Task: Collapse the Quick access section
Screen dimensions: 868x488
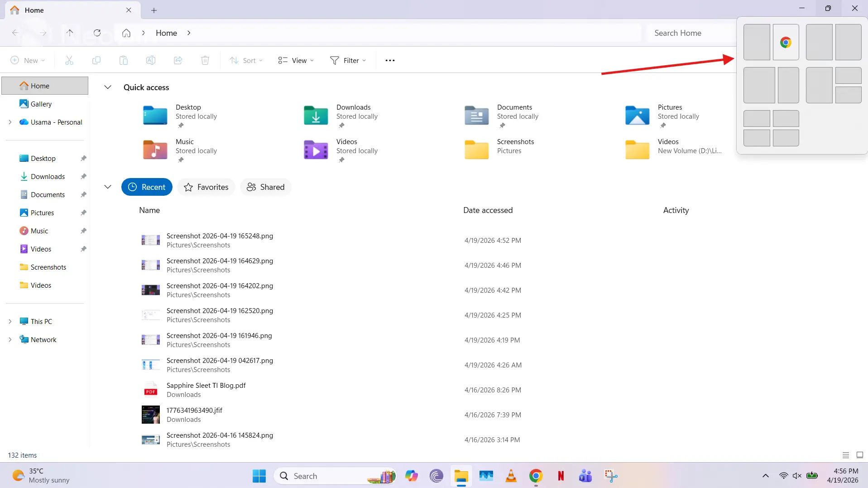Action: coord(108,87)
